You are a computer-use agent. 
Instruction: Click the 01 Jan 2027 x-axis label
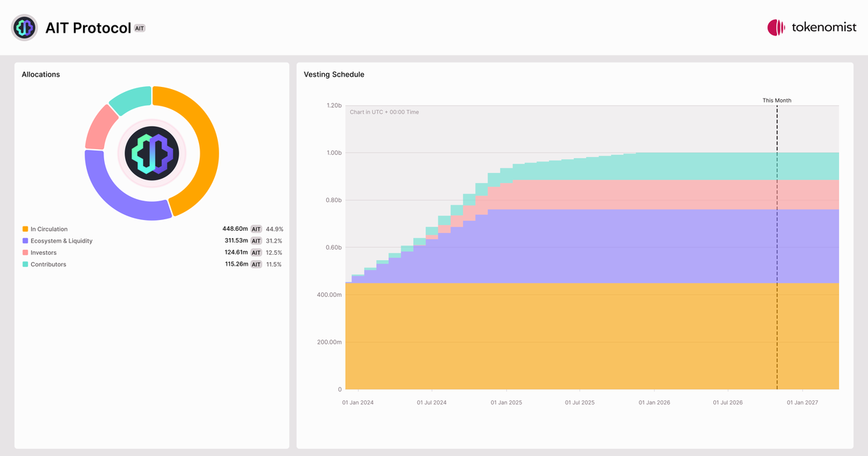(x=802, y=402)
